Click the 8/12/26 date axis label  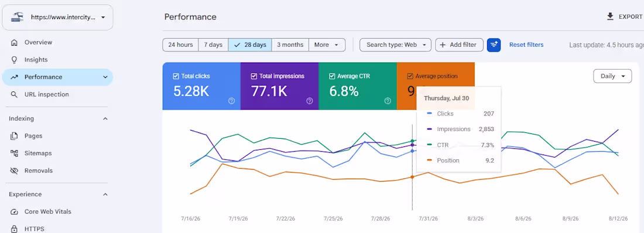point(618,219)
